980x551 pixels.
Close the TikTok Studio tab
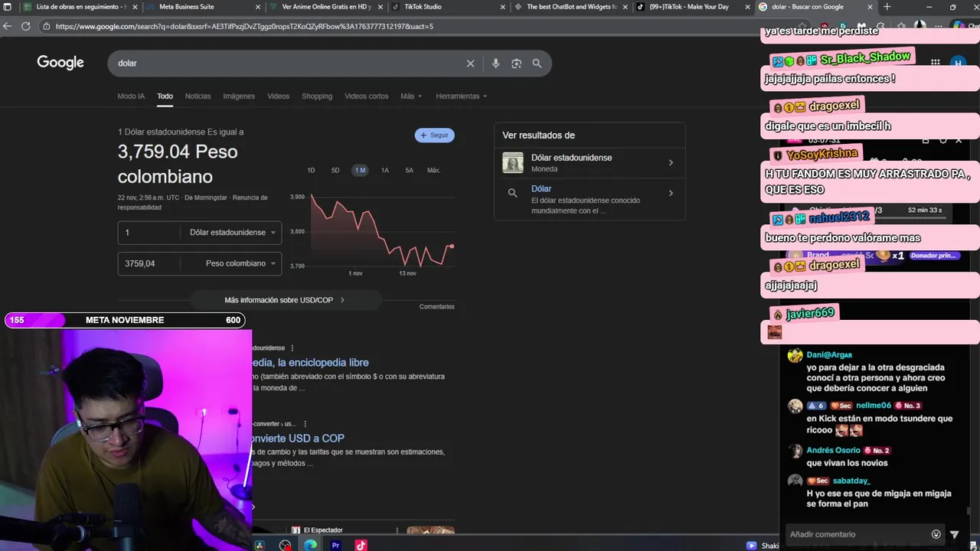503,7
